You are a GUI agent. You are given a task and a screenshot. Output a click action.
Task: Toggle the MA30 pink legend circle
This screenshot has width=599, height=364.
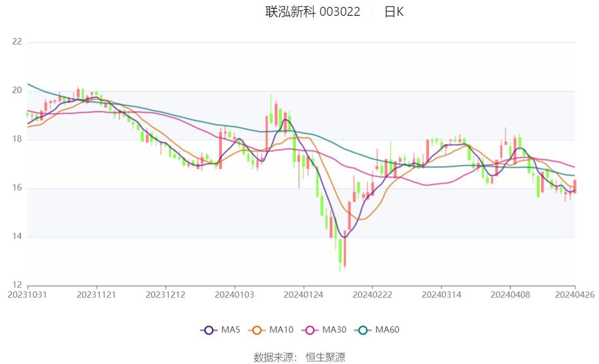click(x=310, y=330)
